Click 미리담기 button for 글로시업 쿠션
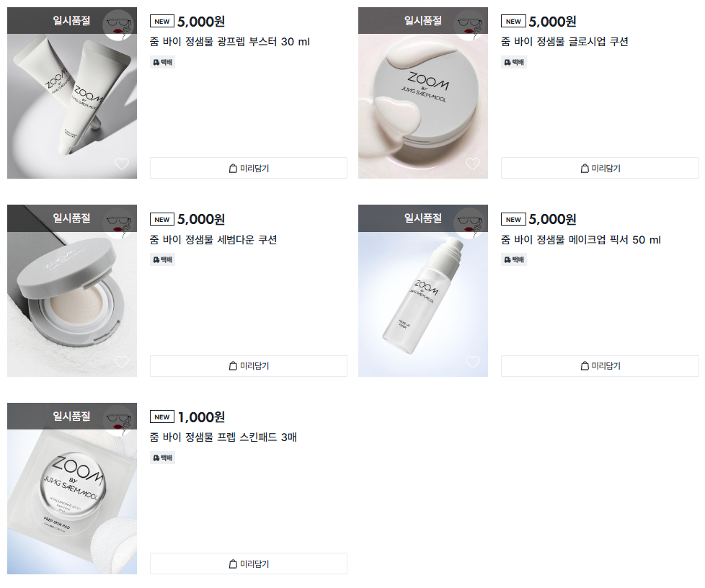 click(x=600, y=168)
